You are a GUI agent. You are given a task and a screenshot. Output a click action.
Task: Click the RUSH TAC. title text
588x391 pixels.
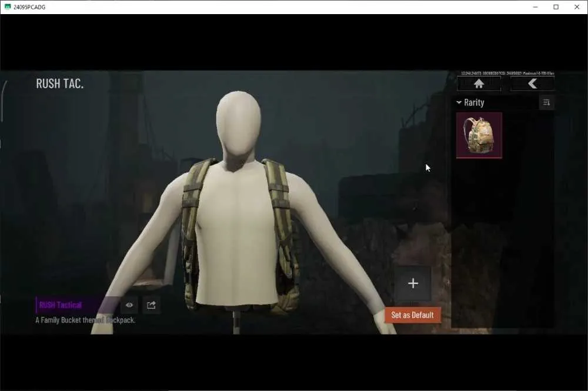(59, 83)
